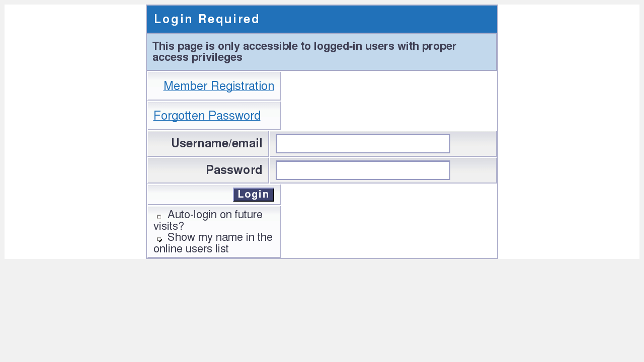Click the gray cell beside Password input
Viewport: 644px width, 362px height.
click(473, 170)
